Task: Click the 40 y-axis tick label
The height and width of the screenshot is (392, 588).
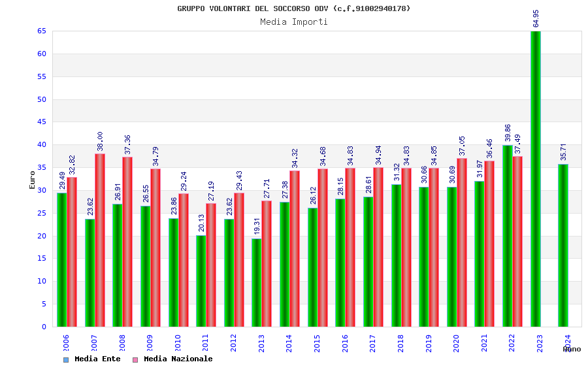Action: (42, 145)
